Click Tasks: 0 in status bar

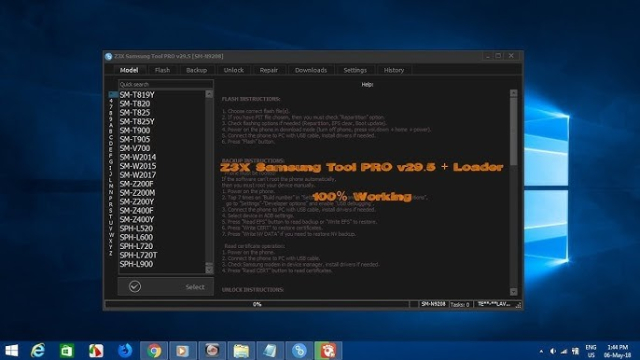(x=460, y=304)
